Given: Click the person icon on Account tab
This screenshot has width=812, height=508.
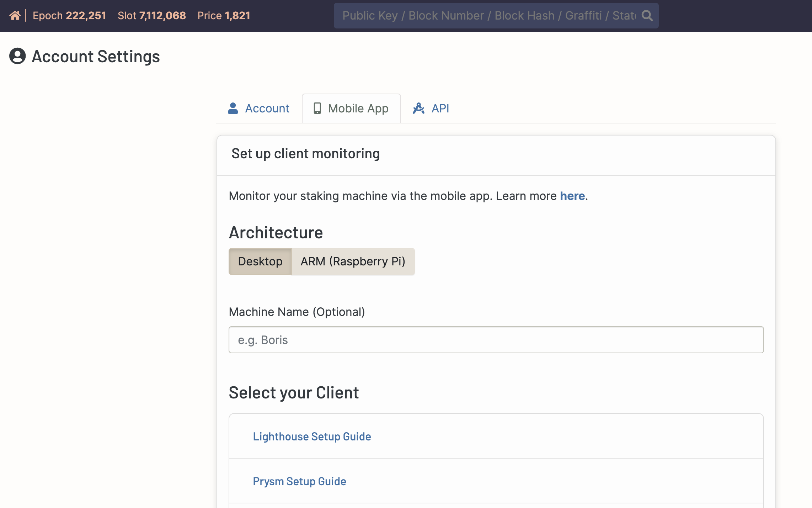Looking at the screenshot, I should pyautogui.click(x=233, y=108).
